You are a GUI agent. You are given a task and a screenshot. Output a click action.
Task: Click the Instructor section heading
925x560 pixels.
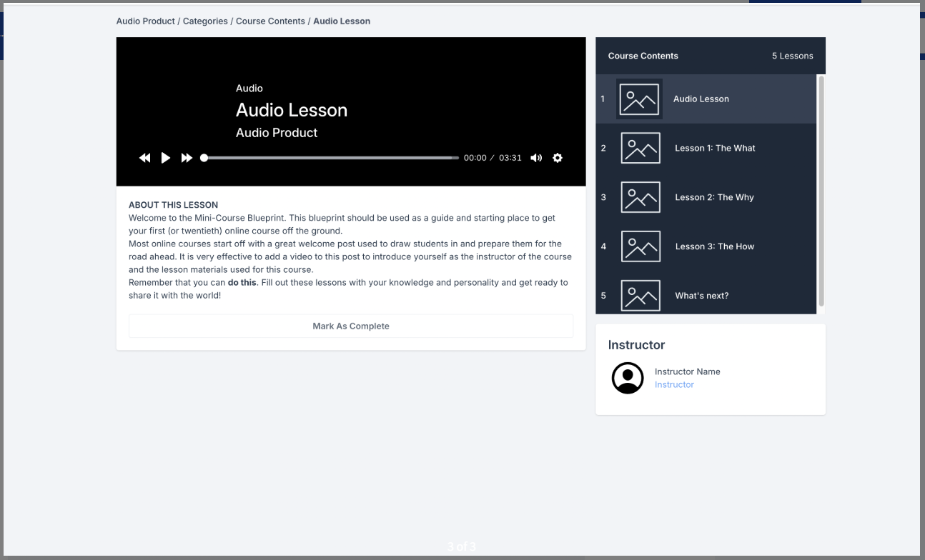[636, 345]
